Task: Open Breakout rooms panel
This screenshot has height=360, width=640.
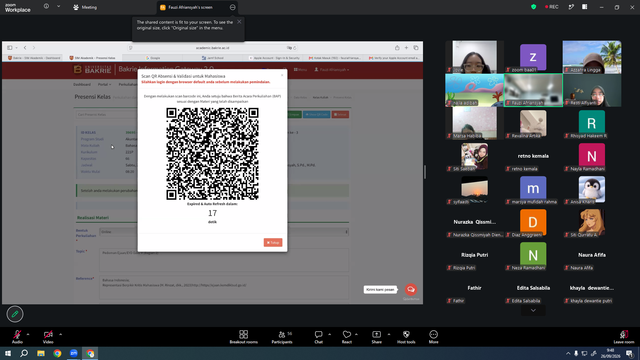Action: [x=244, y=337]
